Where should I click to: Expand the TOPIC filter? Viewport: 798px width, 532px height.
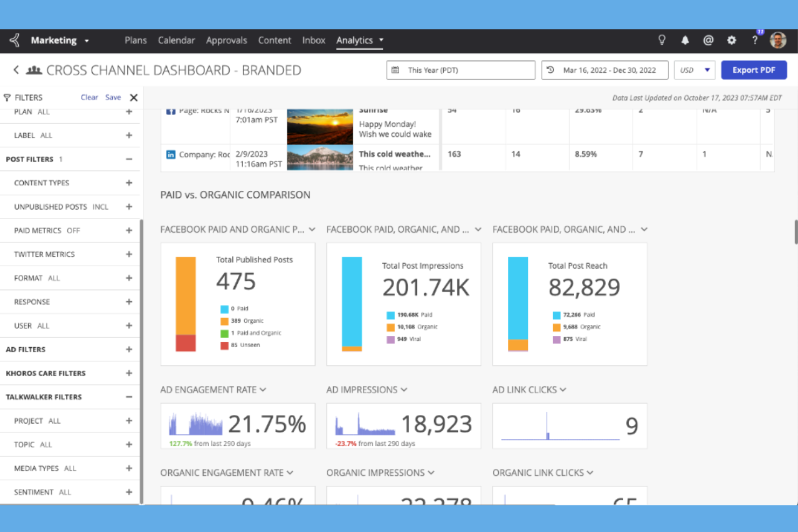pyautogui.click(x=129, y=445)
